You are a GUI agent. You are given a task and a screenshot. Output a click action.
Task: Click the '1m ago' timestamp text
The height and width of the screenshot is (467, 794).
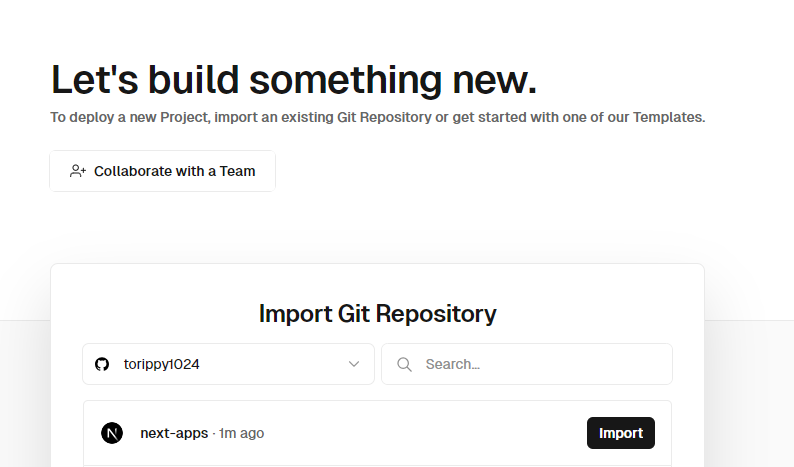(242, 433)
